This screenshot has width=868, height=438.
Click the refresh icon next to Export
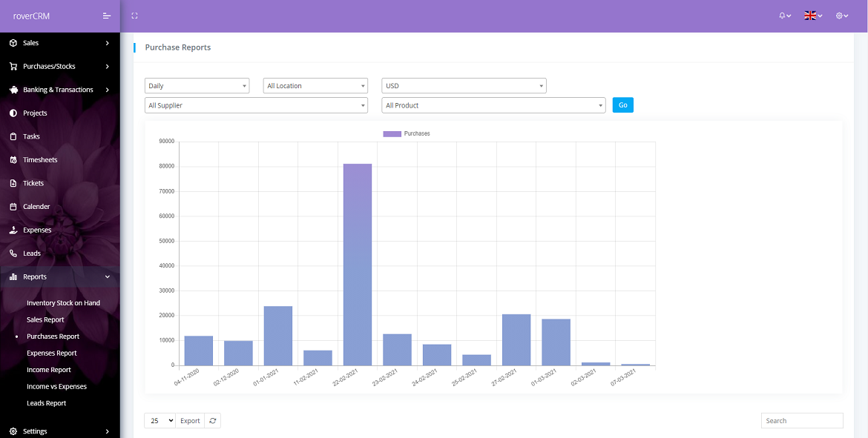213,420
